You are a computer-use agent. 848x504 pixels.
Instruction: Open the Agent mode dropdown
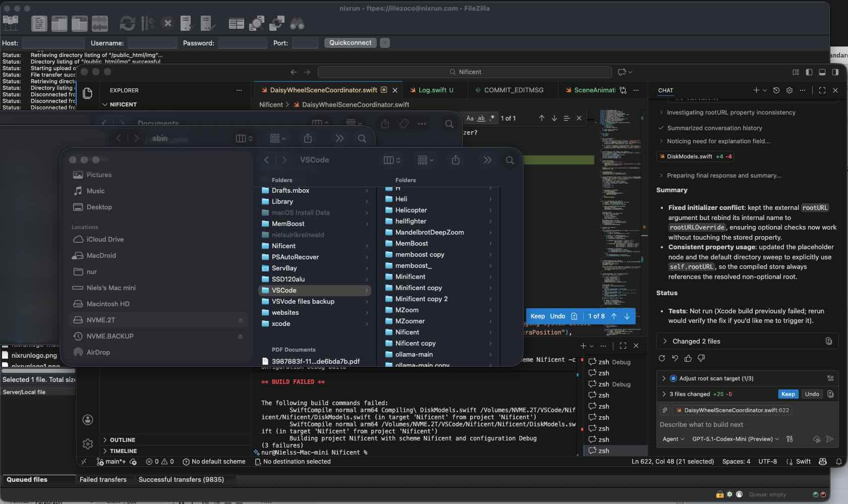tap(673, 439)
